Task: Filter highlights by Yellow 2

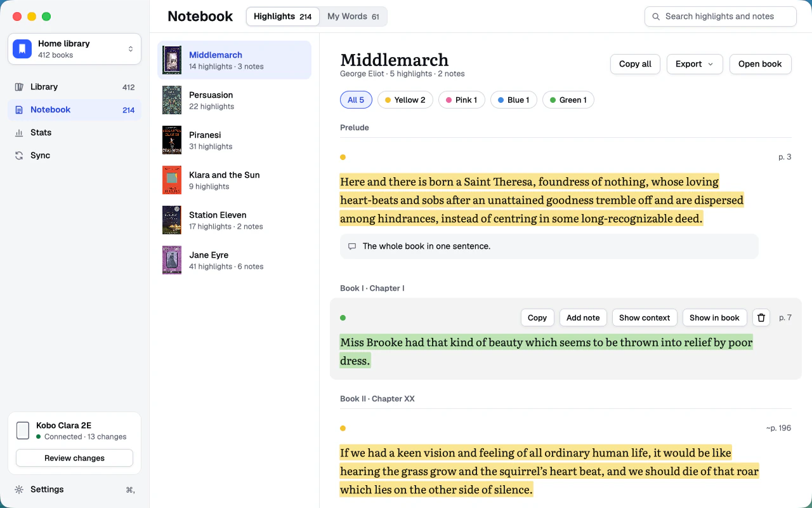Action: 405,100
